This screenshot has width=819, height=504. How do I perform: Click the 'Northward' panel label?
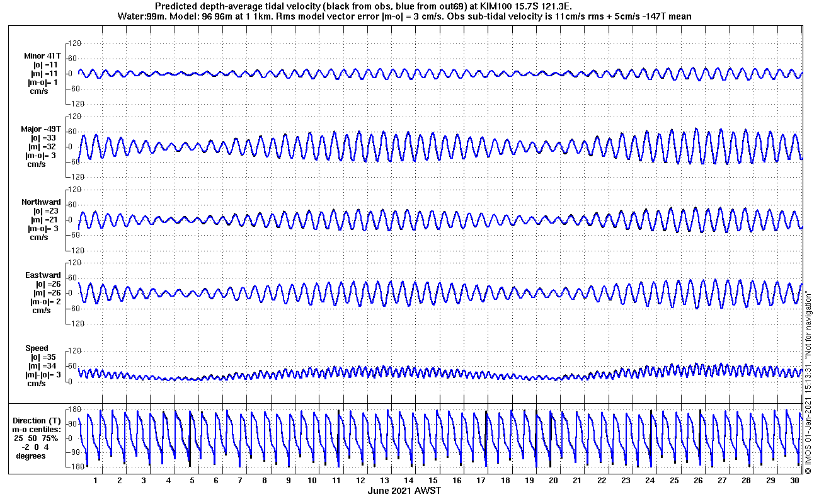41,202
